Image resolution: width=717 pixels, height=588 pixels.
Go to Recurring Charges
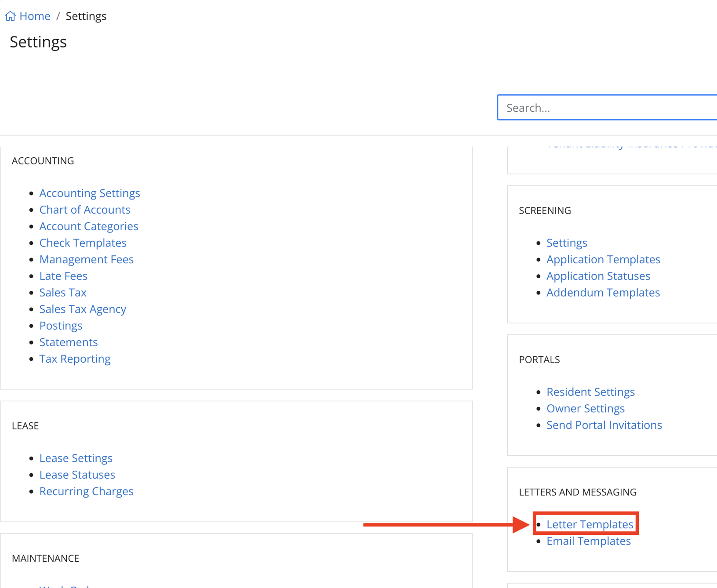[86, 491]
